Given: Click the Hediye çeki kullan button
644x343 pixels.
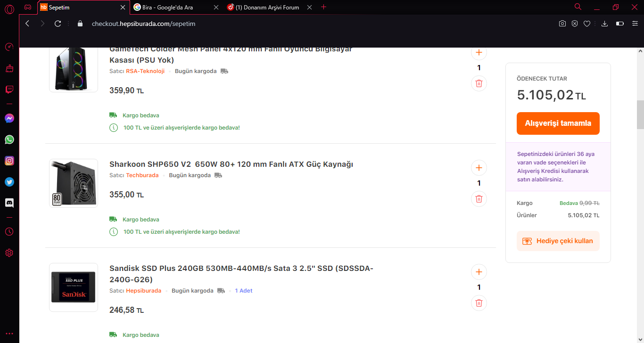Looking at the screenshot, I should pos(558,241).
